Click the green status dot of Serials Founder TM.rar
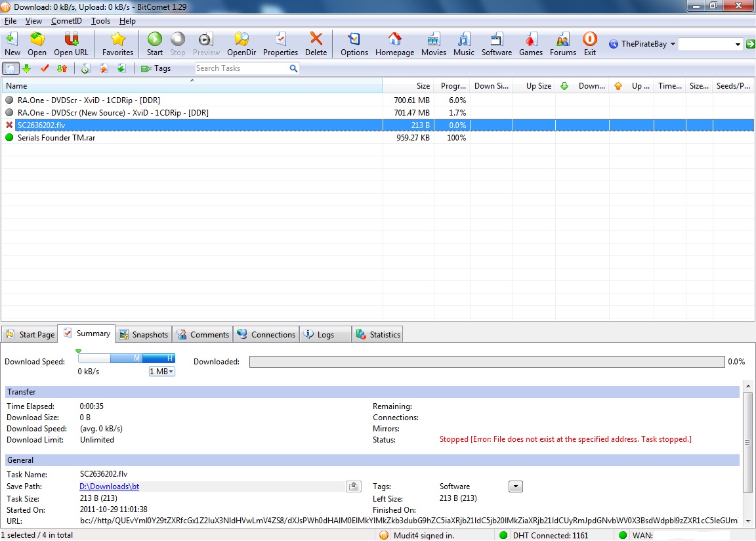This screenshot has width=756, height=541. (9, 137)
